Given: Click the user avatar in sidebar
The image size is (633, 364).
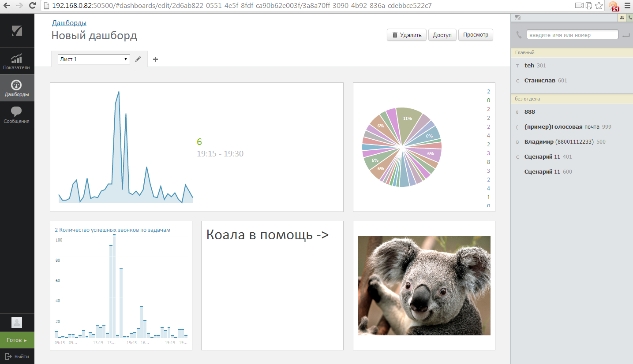Looking at the screenshot, I should point(17,323).
